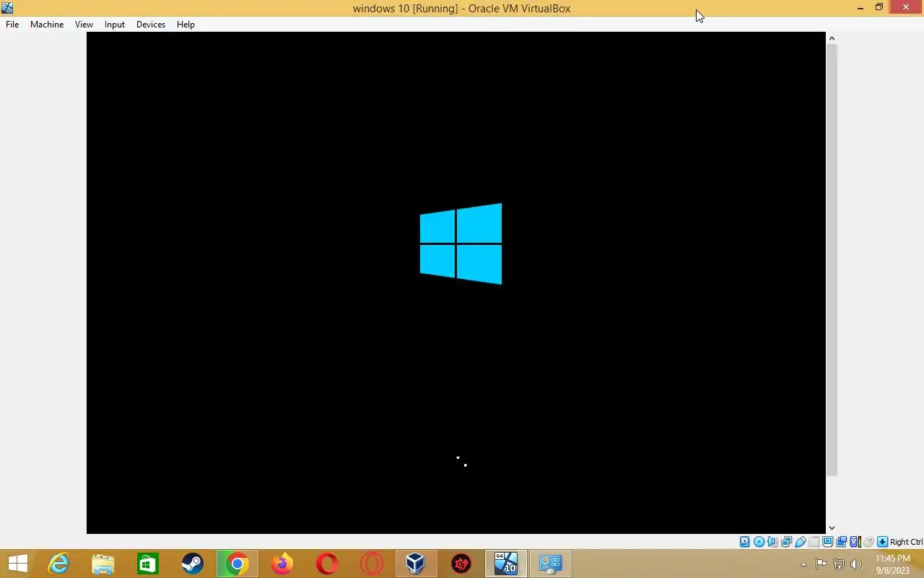Minimize the VirtualBox window
This screenshot has width=924, height=578.
[x=860, y=8]
